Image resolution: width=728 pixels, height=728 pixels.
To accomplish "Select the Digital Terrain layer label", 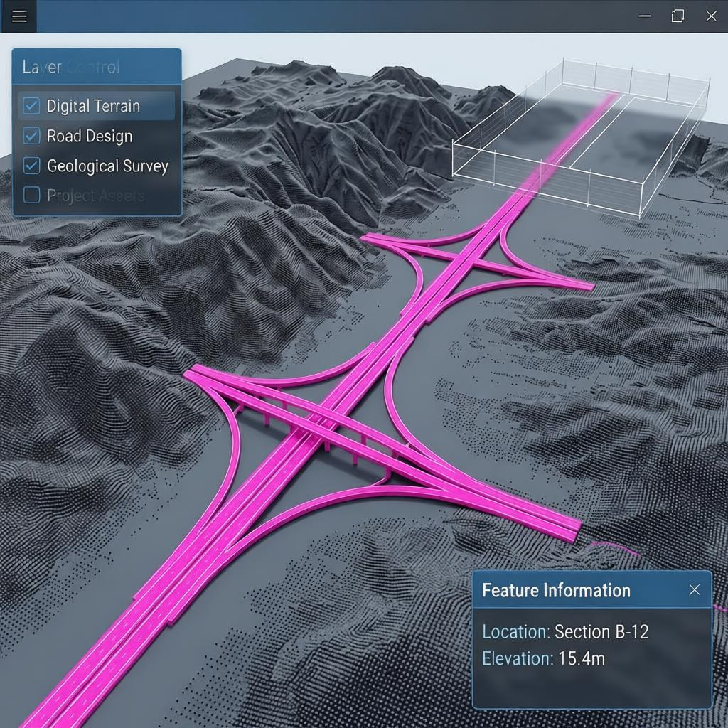I will (93, 107).
